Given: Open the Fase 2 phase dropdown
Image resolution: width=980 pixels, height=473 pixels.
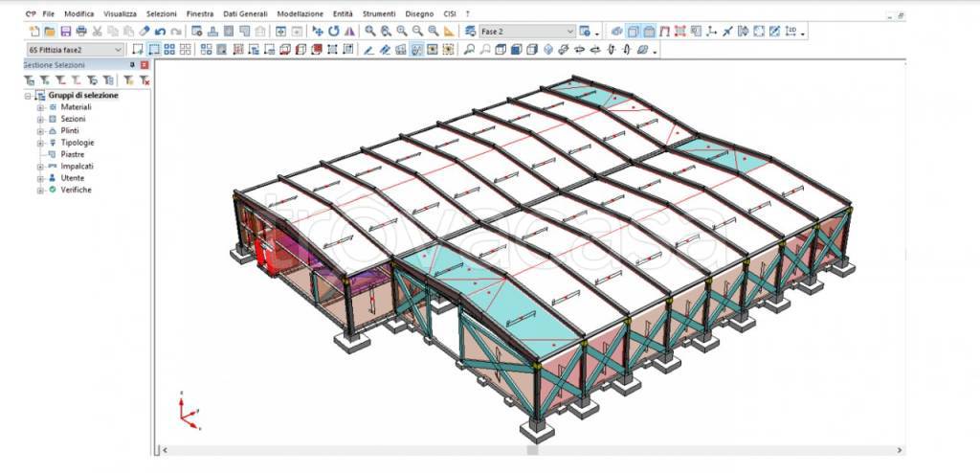Looking at the screenshot, I should 570,32.
